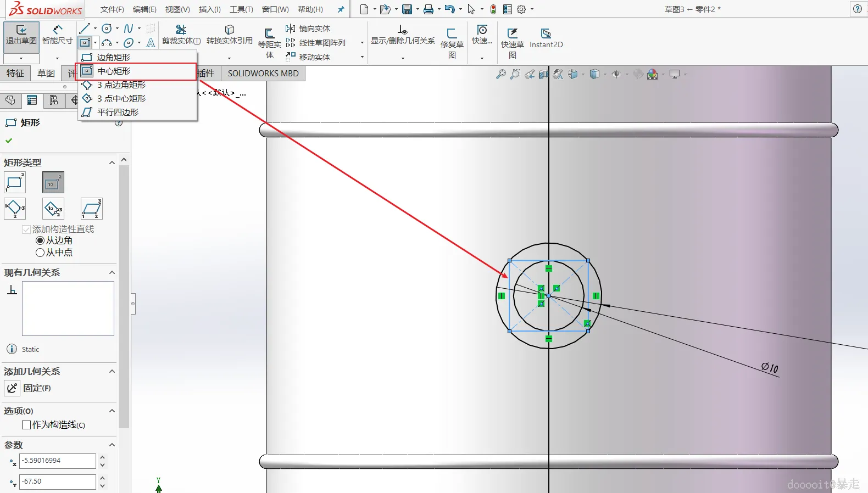Open the ConfigurationManager tab icon

point(53,100)
